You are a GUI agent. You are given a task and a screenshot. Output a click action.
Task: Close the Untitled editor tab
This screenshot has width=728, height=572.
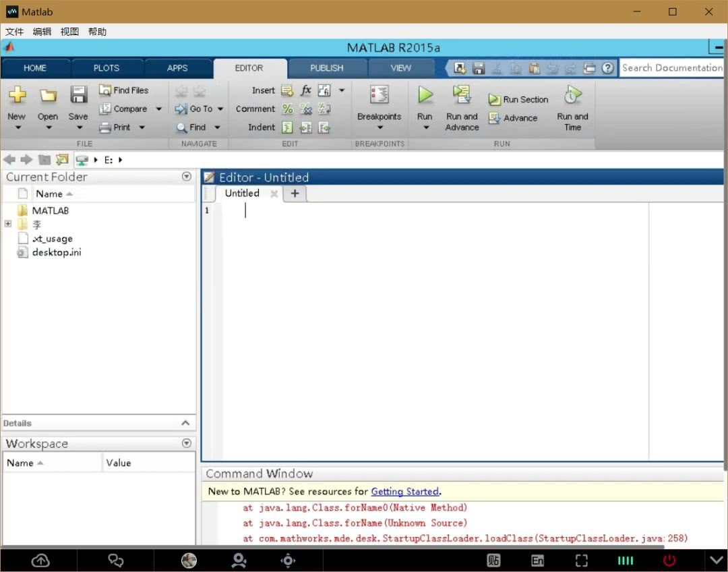pyautogui.click(x=274, y=194)
